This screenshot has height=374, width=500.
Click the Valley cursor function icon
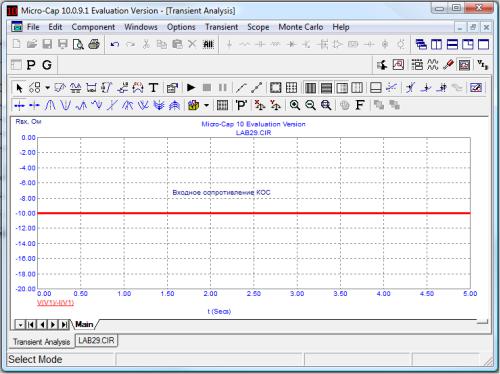[x=65, y=105]
